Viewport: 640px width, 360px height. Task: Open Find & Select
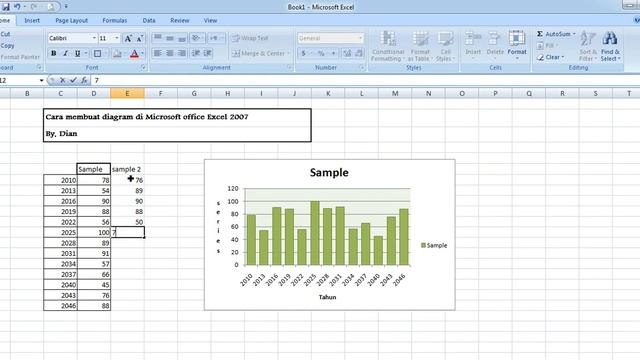[610, 46]
